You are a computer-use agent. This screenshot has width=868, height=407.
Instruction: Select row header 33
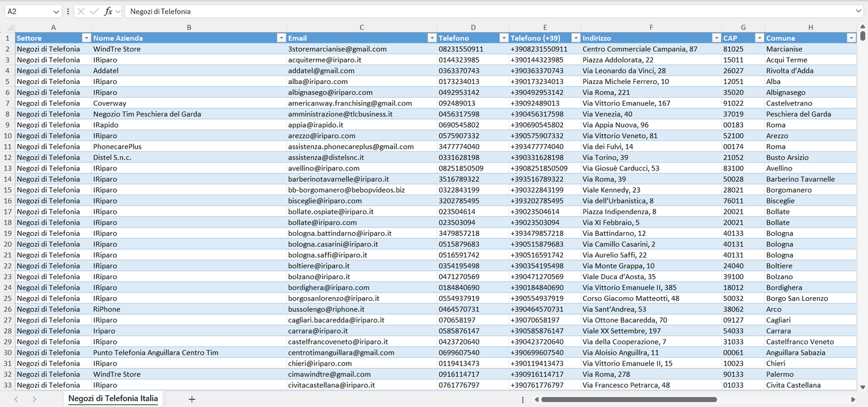tap(7, 385)
